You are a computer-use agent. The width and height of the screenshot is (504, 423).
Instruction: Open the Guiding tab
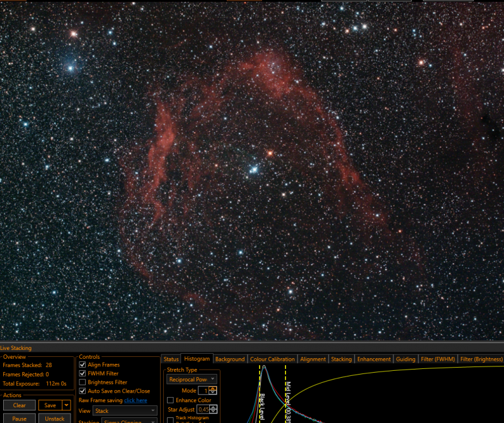(406, 359)
